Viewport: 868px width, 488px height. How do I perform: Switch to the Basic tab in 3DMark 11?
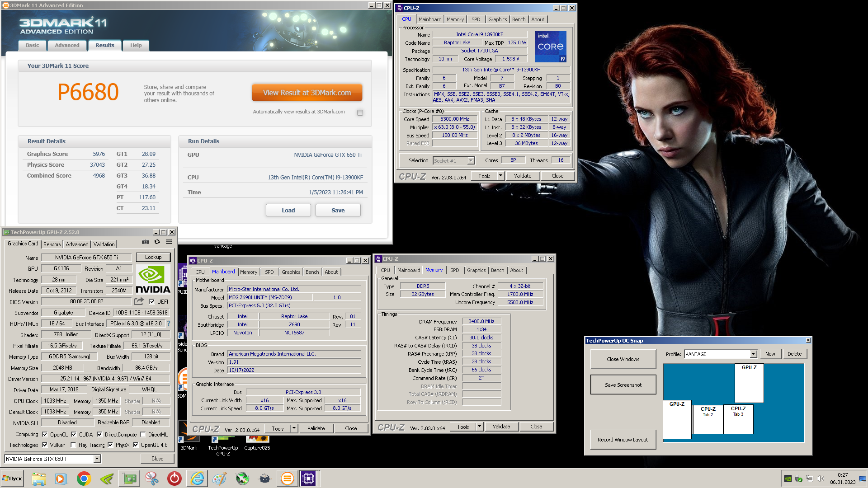[32, 45]
